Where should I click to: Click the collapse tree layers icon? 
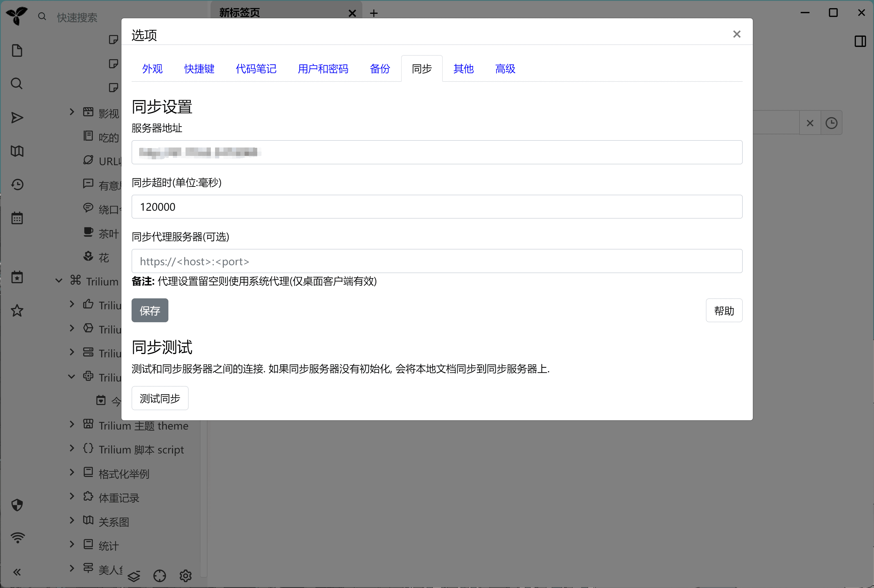coord(134,576)
